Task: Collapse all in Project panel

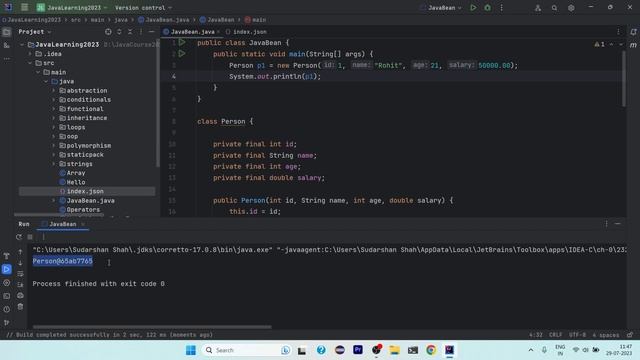Action: coord(130,31)
